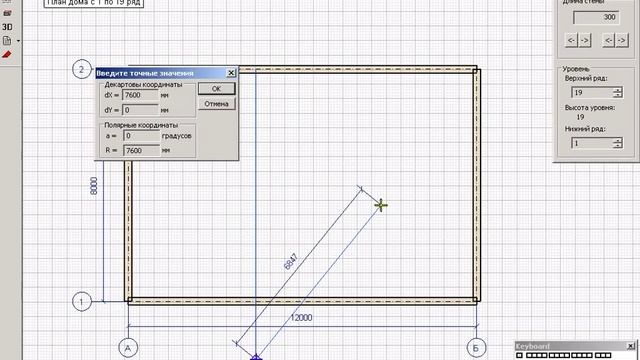The image size is (640, 360).
Task: Open the dropdown arrow beside the document icon
Action: pos(18,41)
